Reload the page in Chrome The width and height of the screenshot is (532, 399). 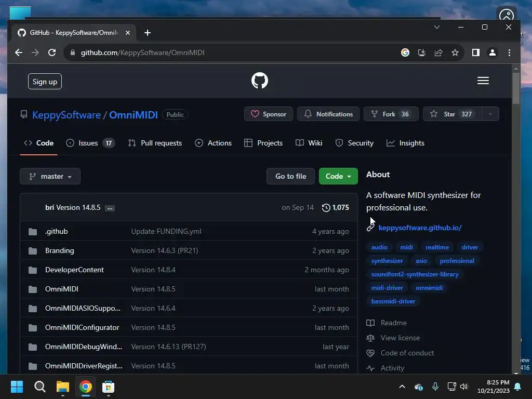coord(52,52)
